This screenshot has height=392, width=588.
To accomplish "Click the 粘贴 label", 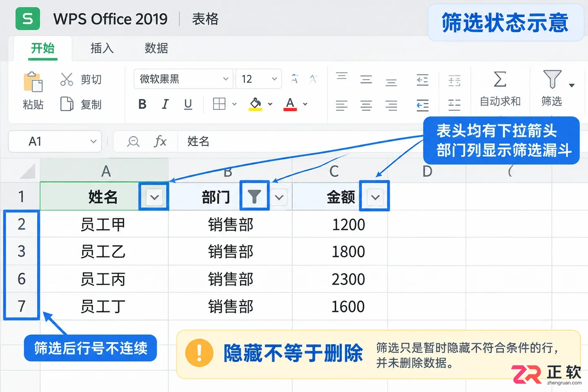I will [33, 105].
